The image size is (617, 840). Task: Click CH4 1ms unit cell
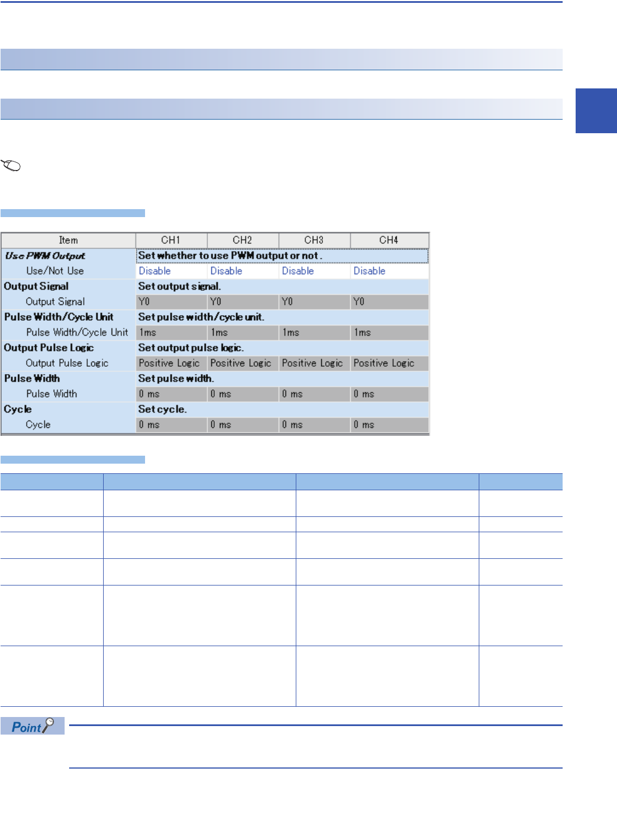(x=389, y=332)
